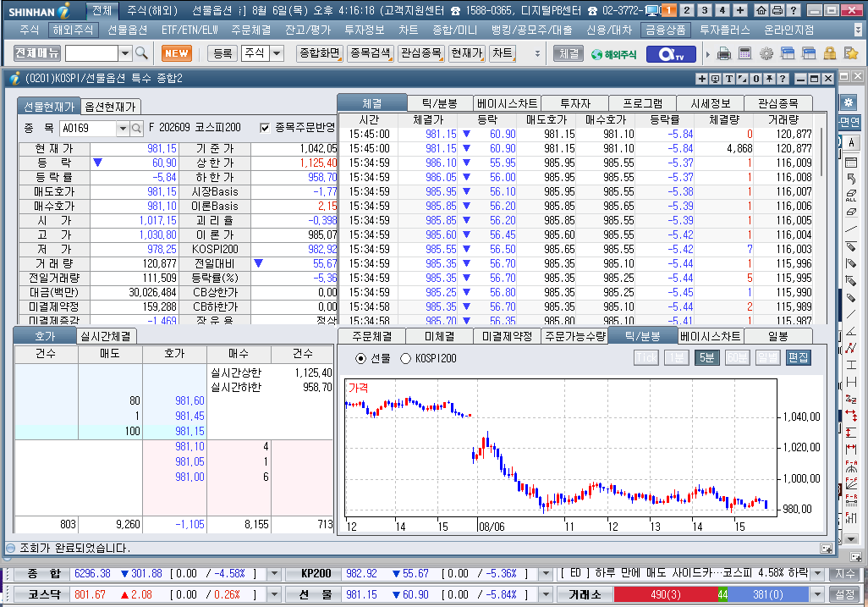Open the 금융상품 menu
The image size is (868, 607).
(666, 30)
